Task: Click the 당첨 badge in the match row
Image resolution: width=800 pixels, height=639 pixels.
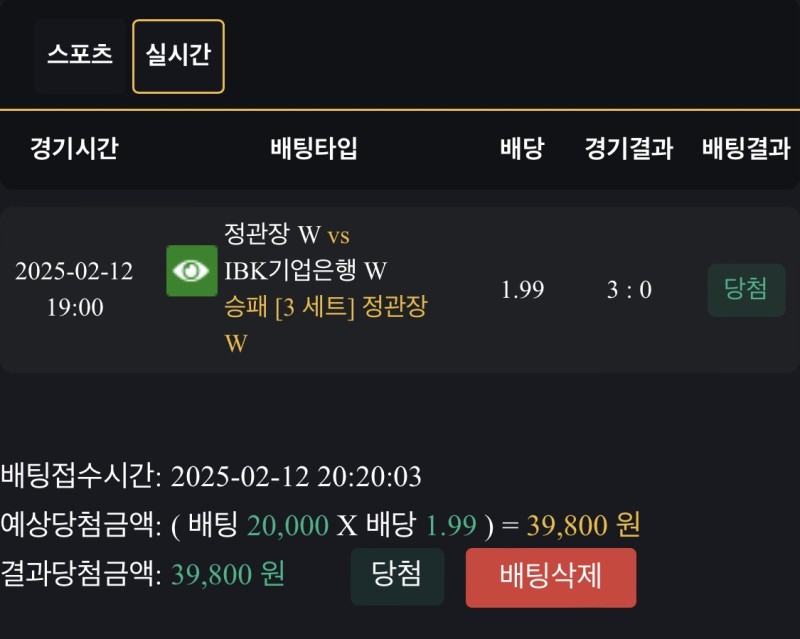Action: pos(746,290)
